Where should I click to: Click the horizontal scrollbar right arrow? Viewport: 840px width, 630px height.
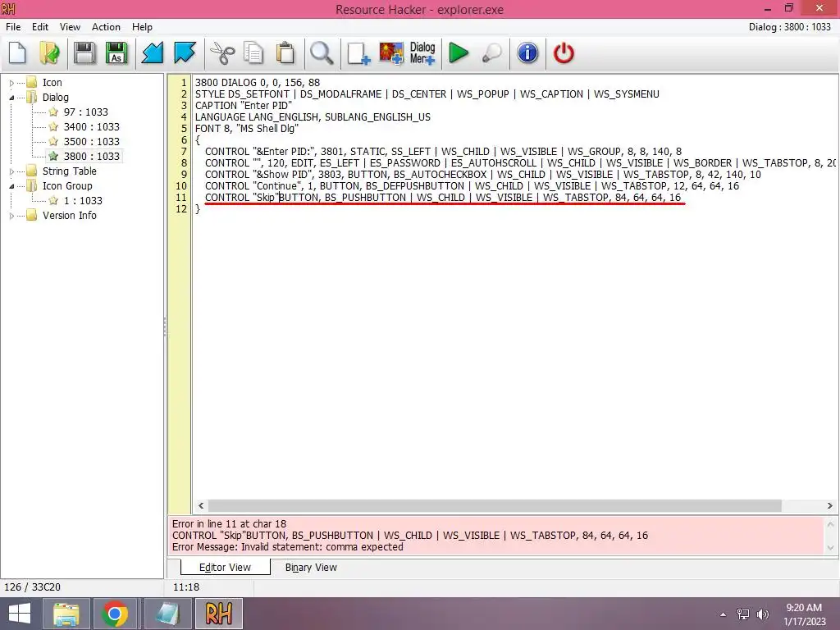click(829, 505)
